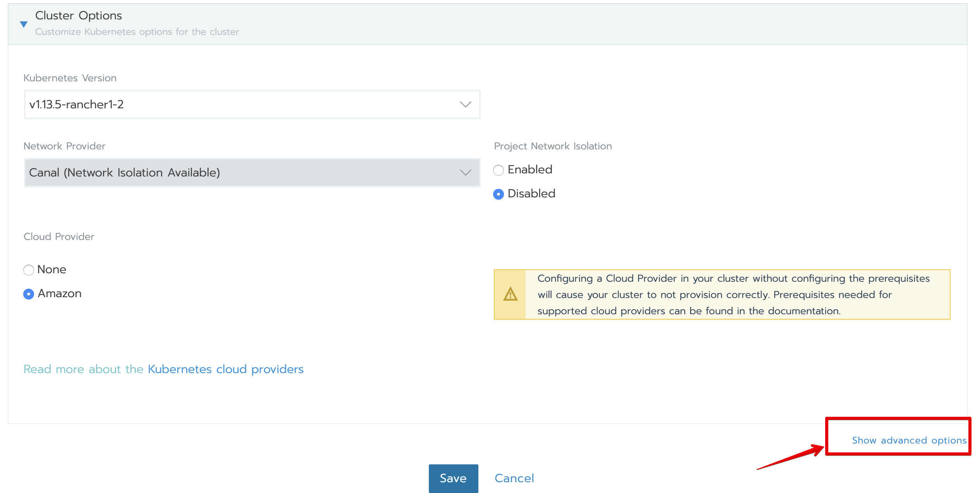Open the Kubernetes cloud providers link
980x493 pixels.
click(x=226, y=369)
